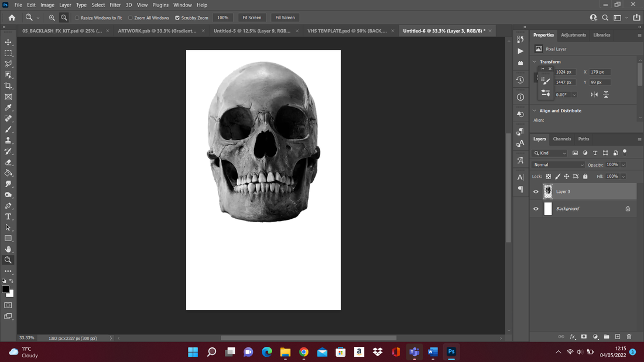Hide Layer 3 with its eye icon
The image size is (644, 362).
pyautogui.click(x=536, y=192)
